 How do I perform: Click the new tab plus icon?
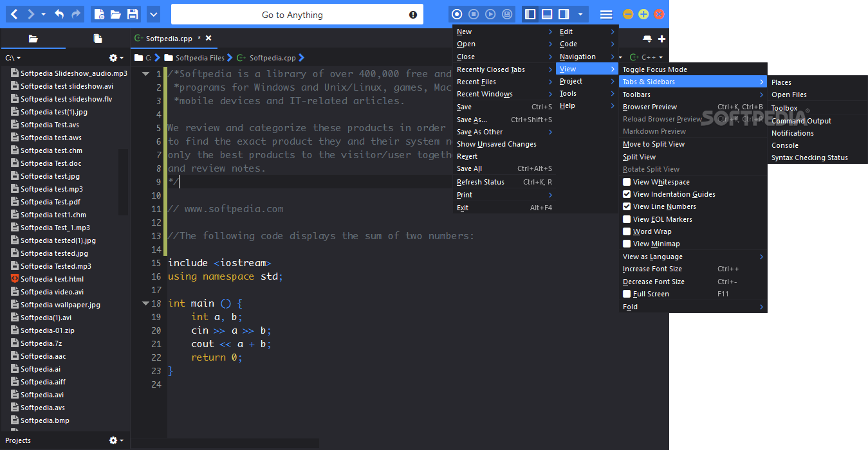click(x=661, y=39)
